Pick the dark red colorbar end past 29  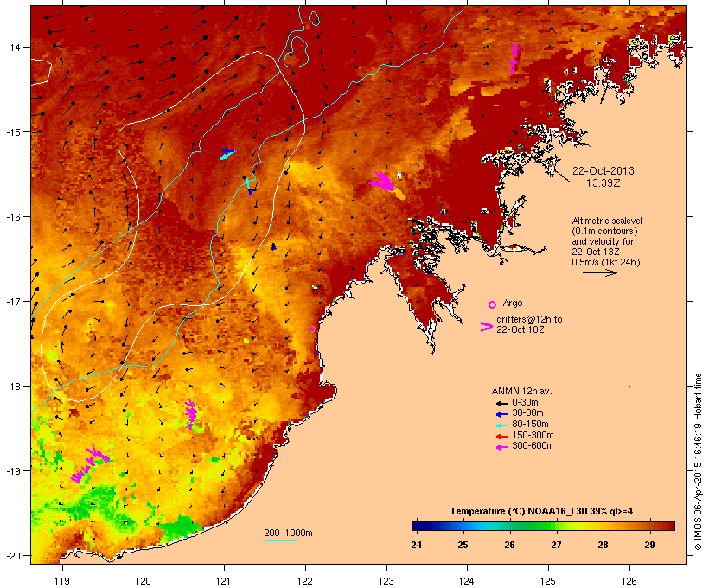click(x=670, y=526)
